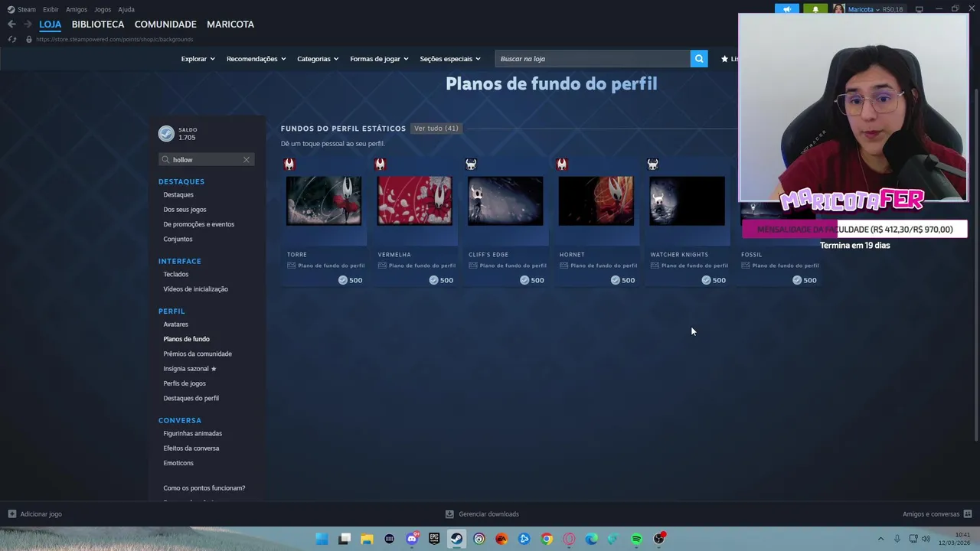The image size is (980, 551).
Task: Open the Steam announcements megaphone icon
Action: [x=787, y=9]
